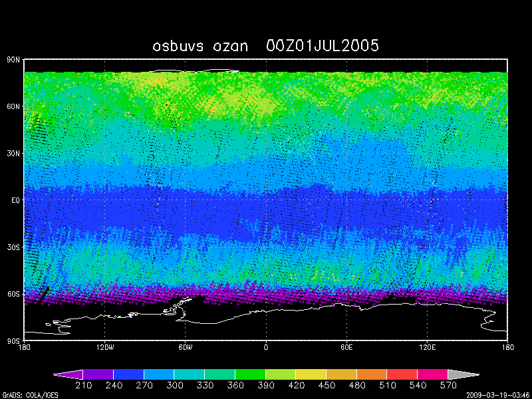Click the plot title 'osbuvs ozan 00Z01JUL2005'
Viewport: 532px width, 399px height.
(266, 46)
